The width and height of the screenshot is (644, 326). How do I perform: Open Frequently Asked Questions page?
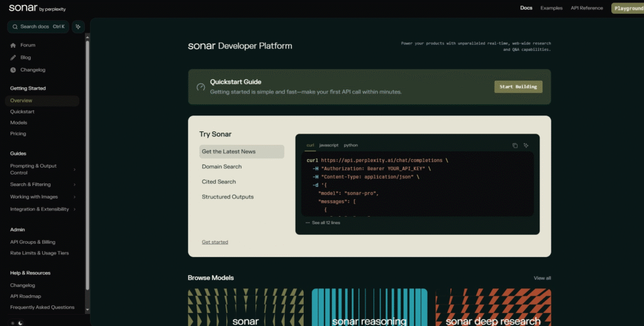42,308
